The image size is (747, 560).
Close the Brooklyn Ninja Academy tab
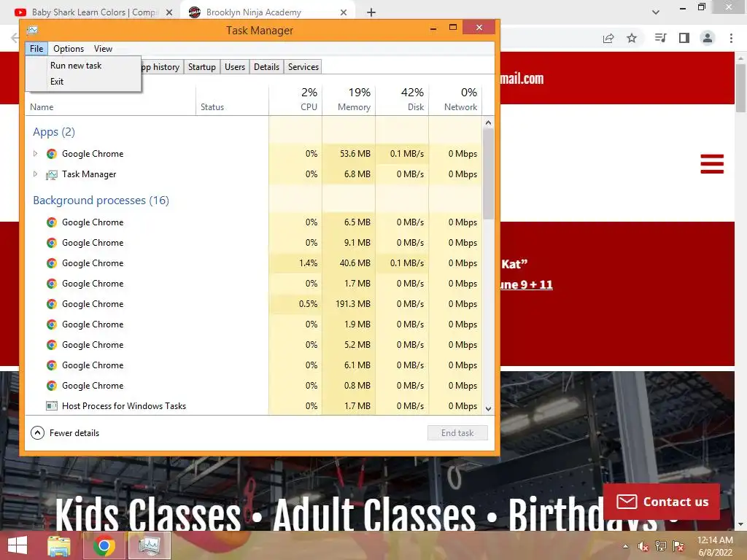[x=344, y=12]
